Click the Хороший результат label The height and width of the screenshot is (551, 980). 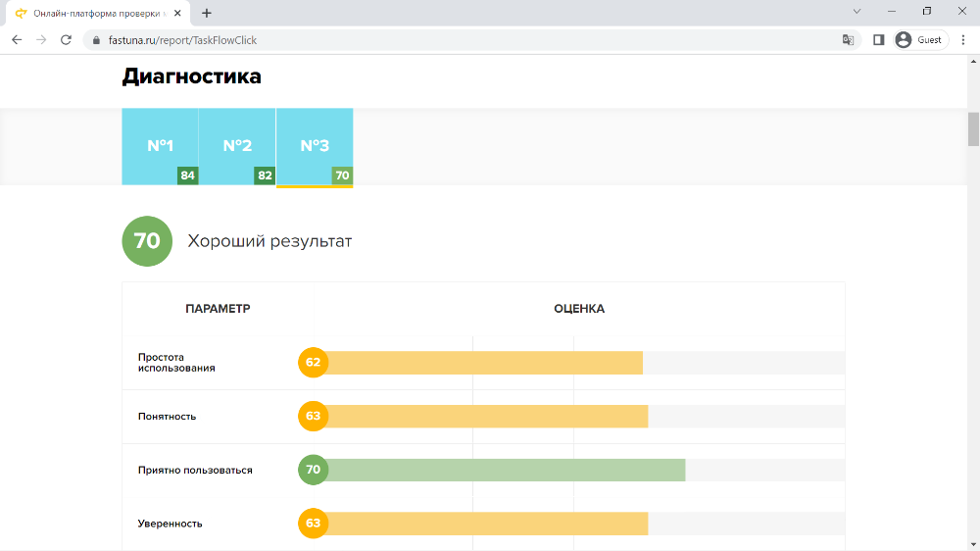[x=269, y=241]
